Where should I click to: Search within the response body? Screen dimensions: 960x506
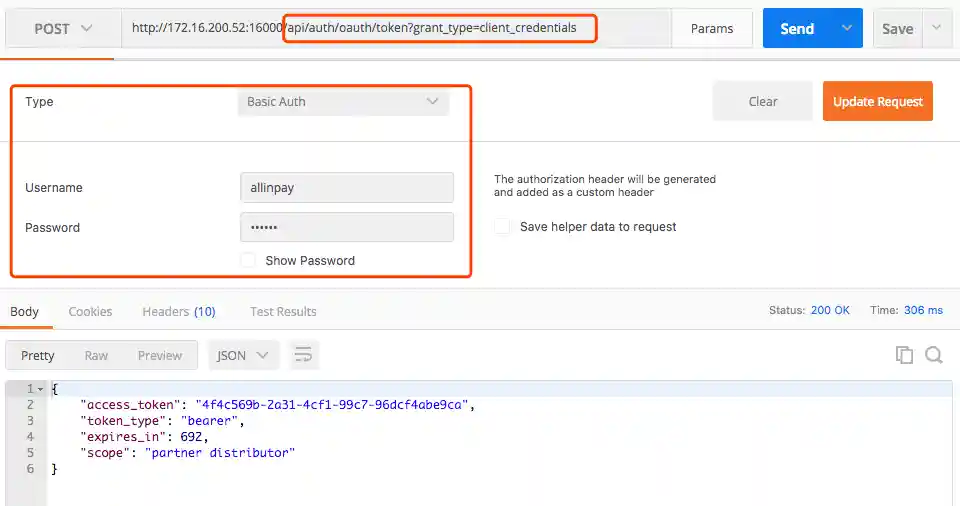click(x=934, y=355)
